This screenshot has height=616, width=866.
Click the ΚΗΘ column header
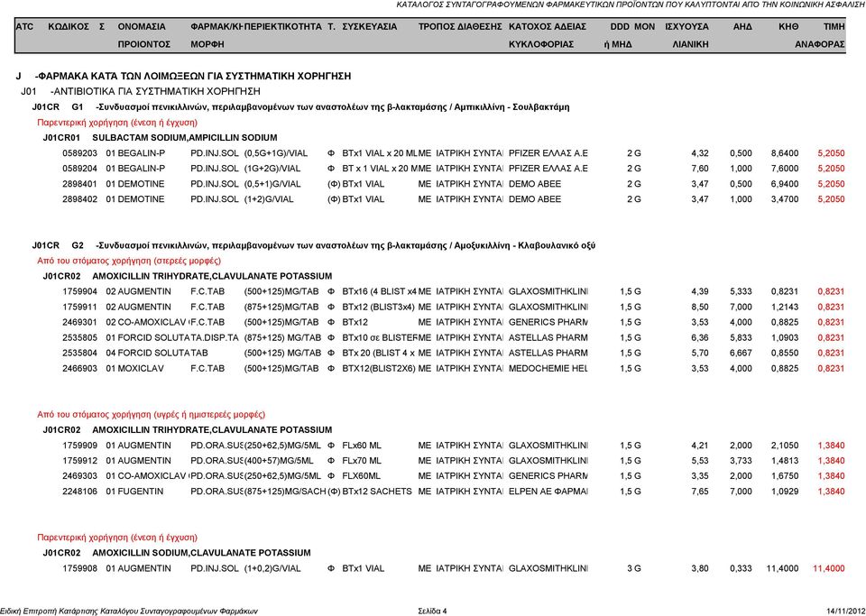[x=788, y=26]
